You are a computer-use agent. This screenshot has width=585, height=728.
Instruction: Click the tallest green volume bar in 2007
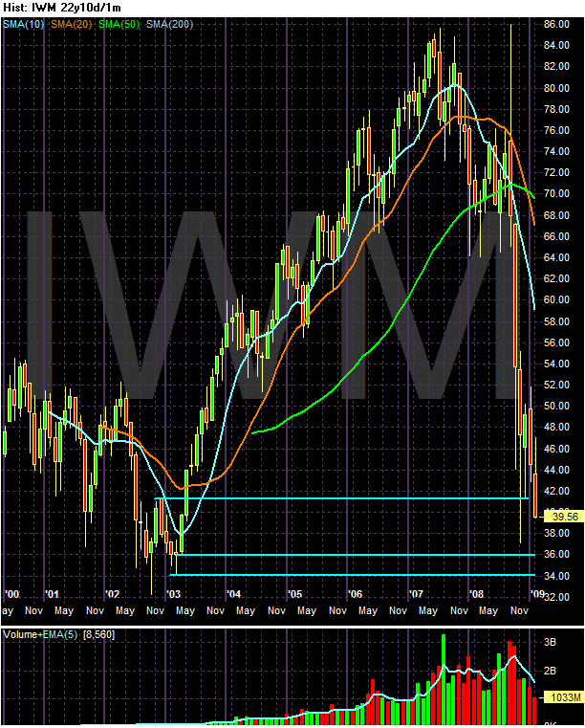tap(444, 679)
